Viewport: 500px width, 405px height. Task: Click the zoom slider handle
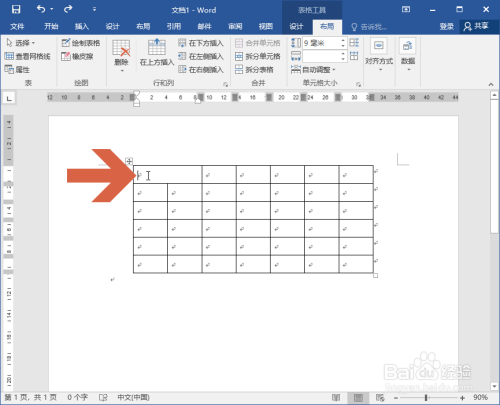tap(426, 398)
